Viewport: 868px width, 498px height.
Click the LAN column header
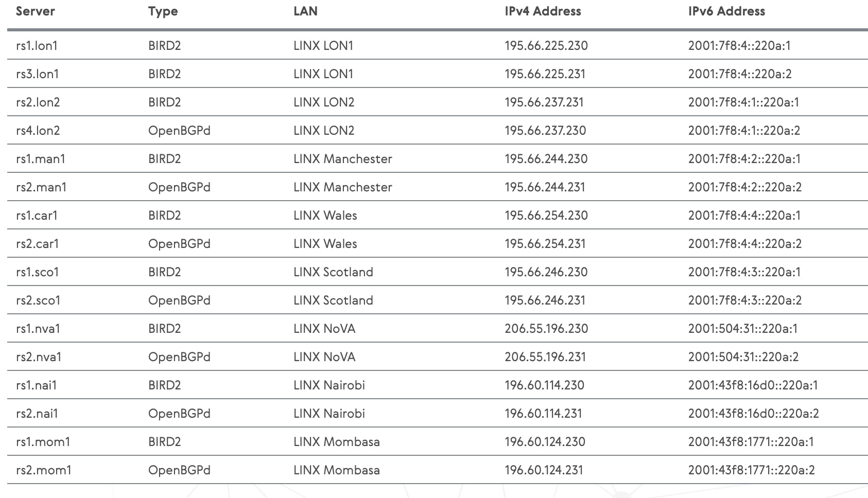(x=305, y=11)
